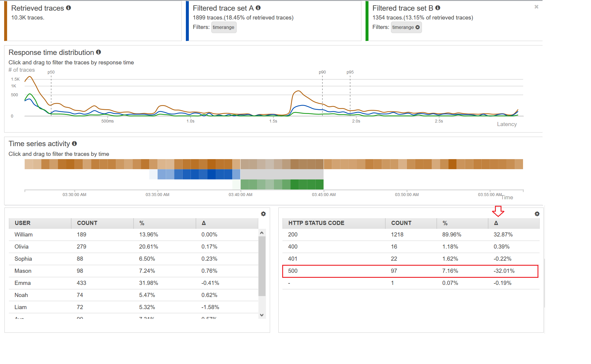Image resolution: width=591 pixels, height=364 pixels.
Task: Open settings gear of HTTP status code table
Action: click(537, 214)
